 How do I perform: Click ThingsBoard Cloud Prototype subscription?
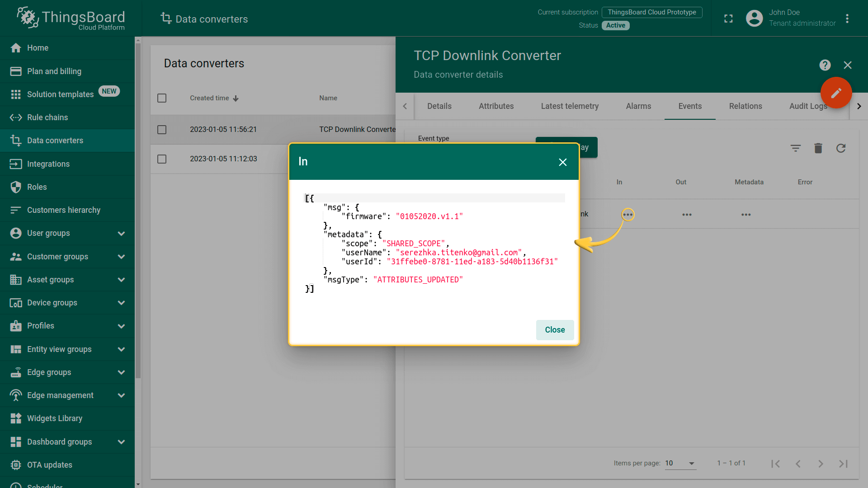point(652,12)
